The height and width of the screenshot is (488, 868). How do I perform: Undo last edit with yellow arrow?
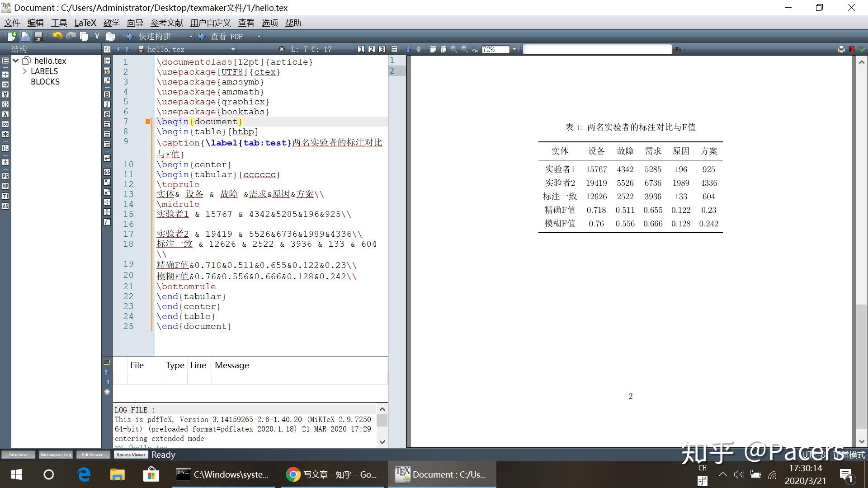pyautogui.click(x=57, y=36)
